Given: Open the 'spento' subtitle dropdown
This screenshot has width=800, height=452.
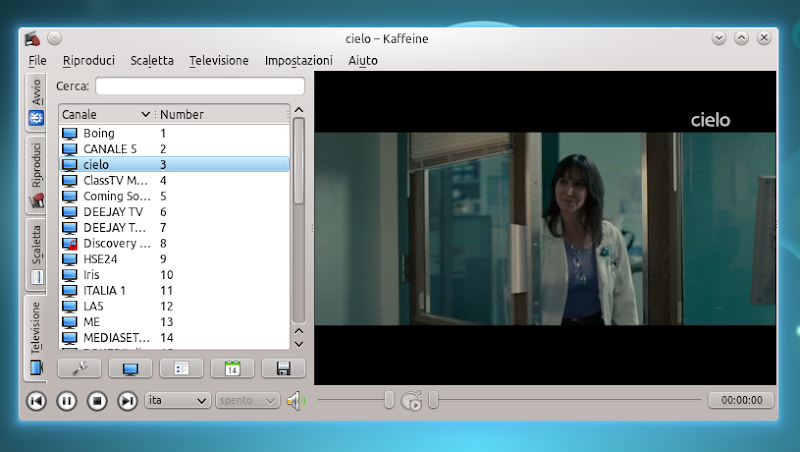Looking at the screenshot, I should click(247, 400).
